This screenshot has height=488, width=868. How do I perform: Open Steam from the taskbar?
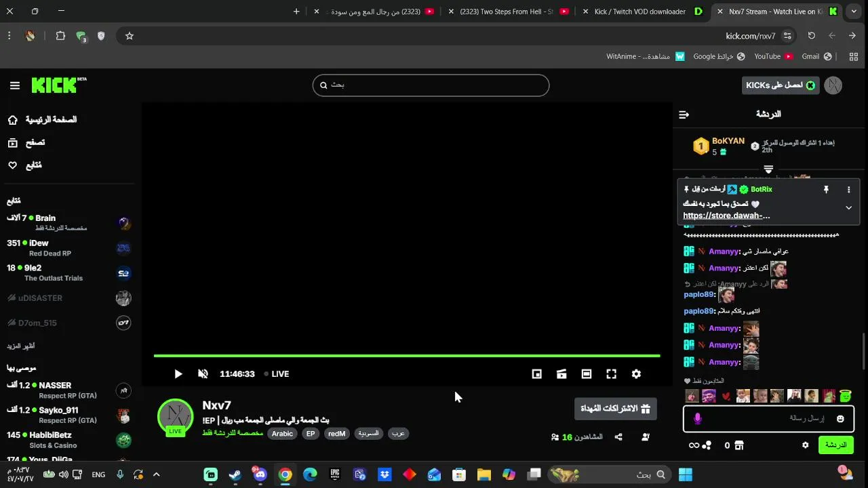(x=235, y=474)
